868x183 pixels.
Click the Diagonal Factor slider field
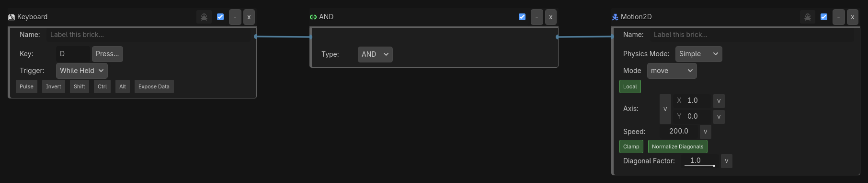700,161
